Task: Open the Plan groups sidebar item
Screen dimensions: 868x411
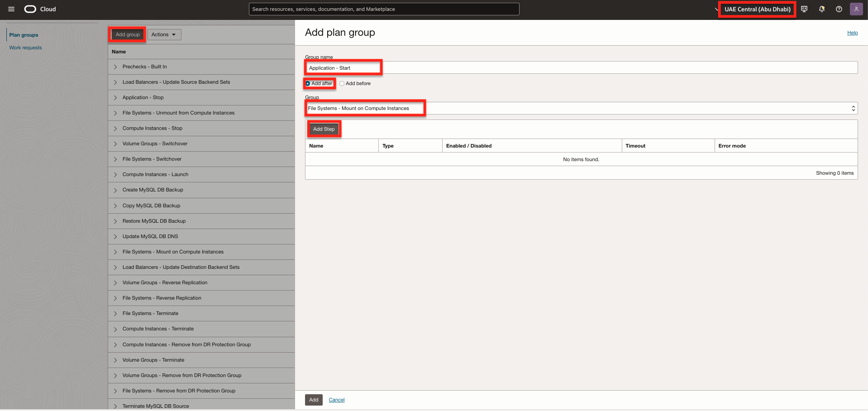Action: [24, 35]
